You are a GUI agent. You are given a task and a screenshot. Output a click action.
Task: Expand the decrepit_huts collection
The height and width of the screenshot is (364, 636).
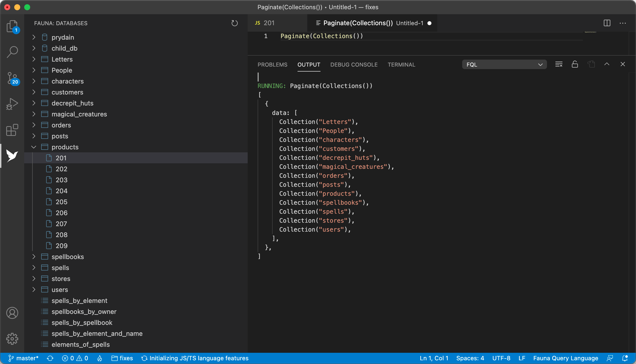[34, 103]
